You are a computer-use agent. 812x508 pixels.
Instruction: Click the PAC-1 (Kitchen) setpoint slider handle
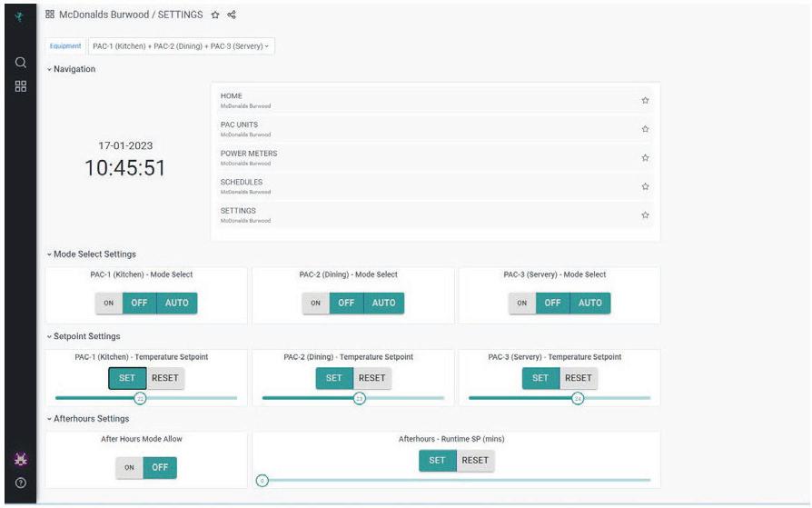pyautogui.click(x=140, y=399)
